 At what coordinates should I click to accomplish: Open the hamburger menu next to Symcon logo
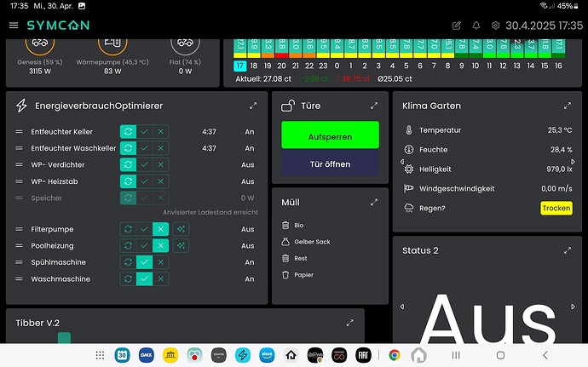point(14,26)
